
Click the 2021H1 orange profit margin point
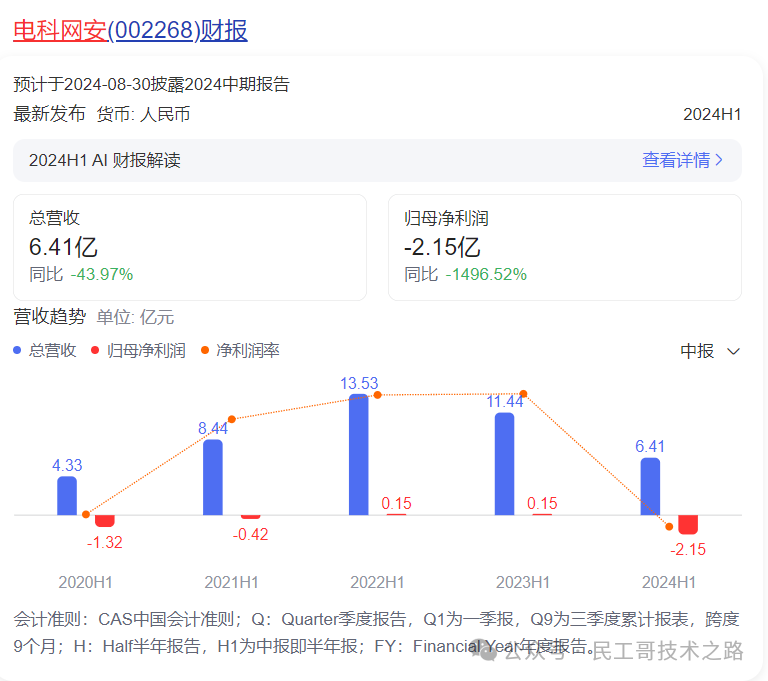[232, 419]
